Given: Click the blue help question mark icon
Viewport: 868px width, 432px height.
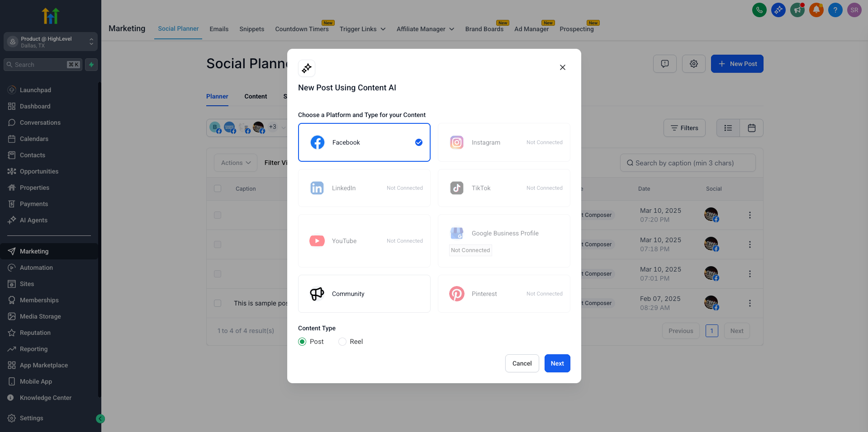Looking at the screenshot, I should click(x=835, y=10).
